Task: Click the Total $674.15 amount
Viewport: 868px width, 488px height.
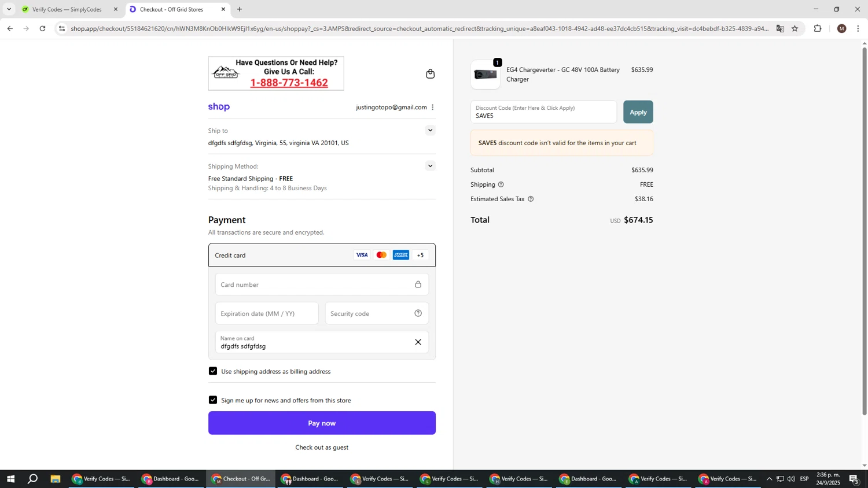Action: point(638,220)
